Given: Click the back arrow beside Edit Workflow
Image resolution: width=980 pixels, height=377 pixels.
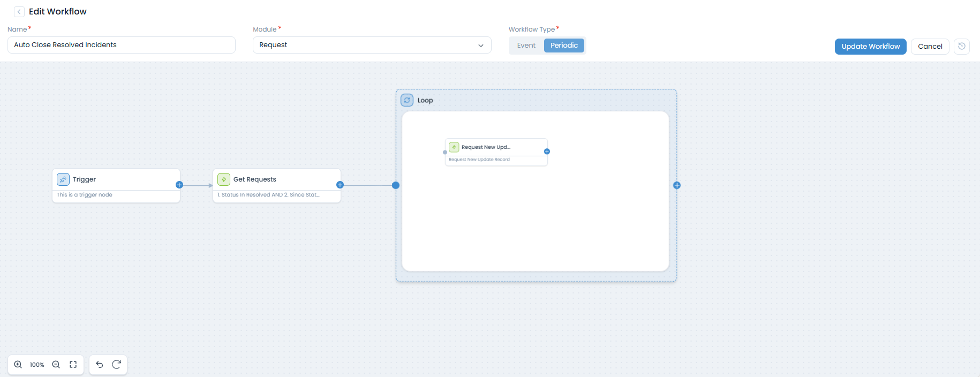Looking at the screenshot, I should pos(19,12).
